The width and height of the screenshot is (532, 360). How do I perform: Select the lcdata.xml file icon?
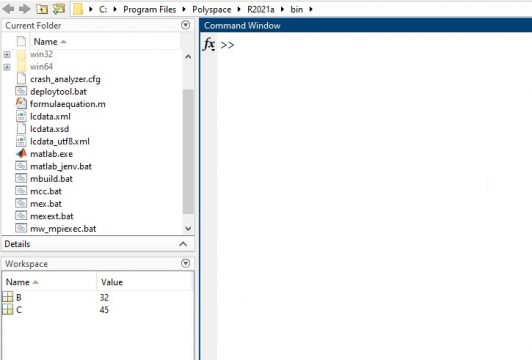click(x=21, y=116)
